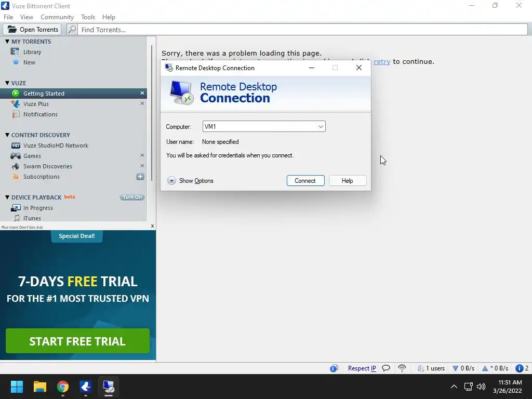Click the RSS Subscriptions icon

(16, 177)
